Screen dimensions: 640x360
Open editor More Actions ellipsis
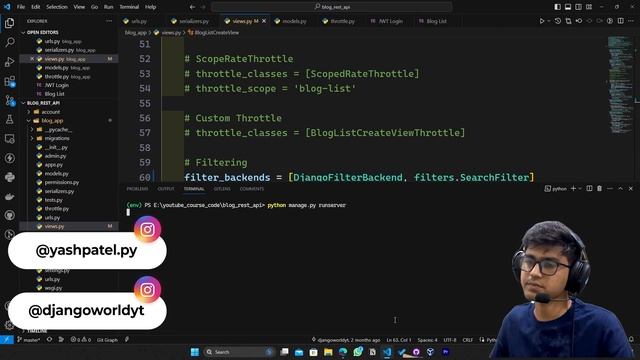coord(631,21)
